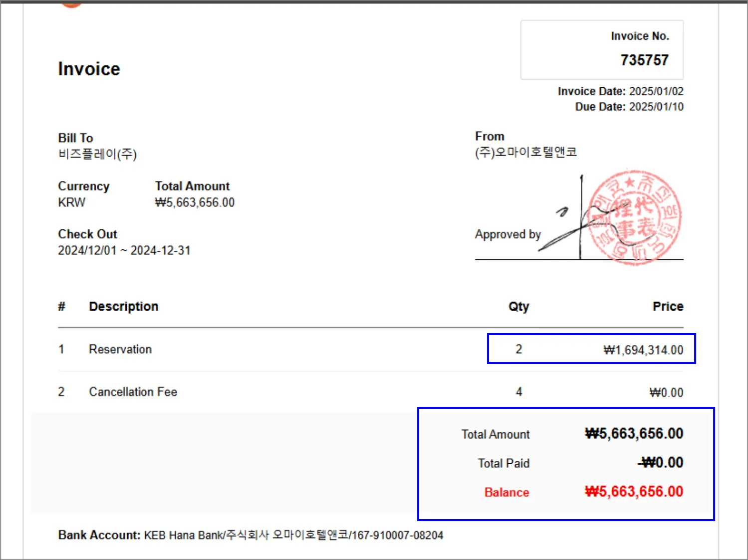This screenshot has width=748, height=560.
Task: Select the Bill To company name 비즈플레이(주)
Action: tap(97, 154)
